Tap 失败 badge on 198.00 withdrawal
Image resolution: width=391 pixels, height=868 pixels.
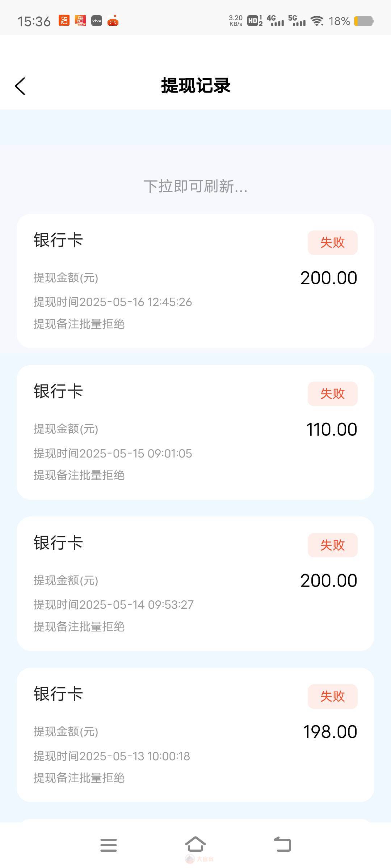(332, 696)
